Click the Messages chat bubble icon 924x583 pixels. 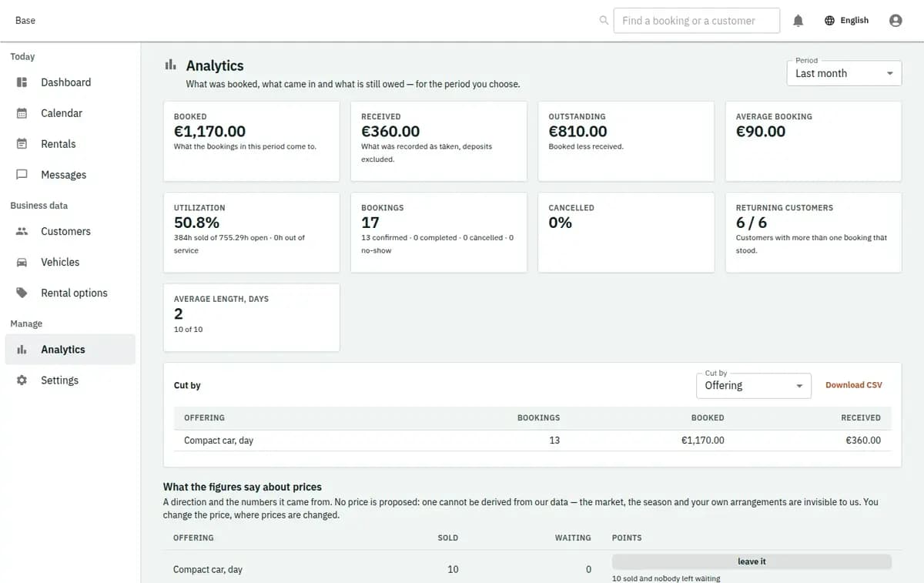pyautogui.click(x=22, y=175)
